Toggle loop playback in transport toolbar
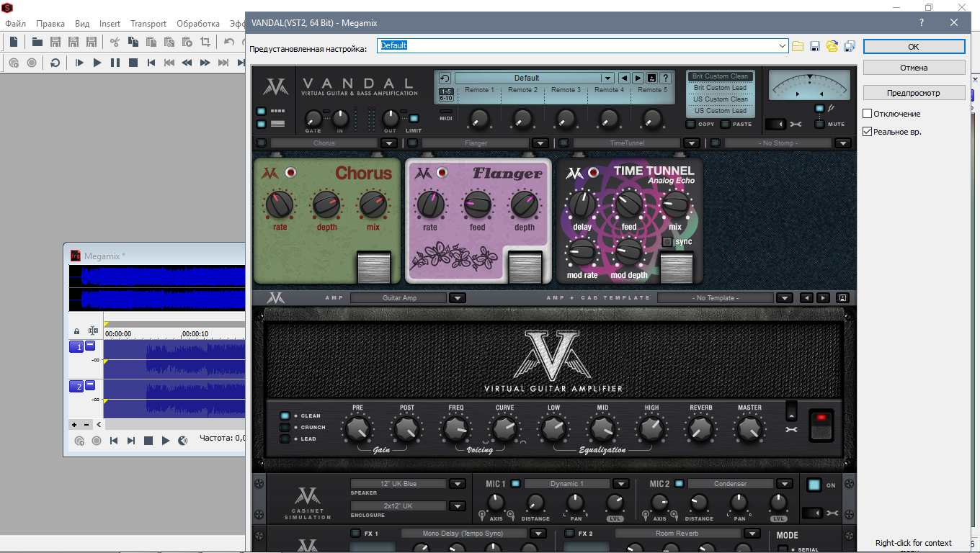 (x=55, y=63)
